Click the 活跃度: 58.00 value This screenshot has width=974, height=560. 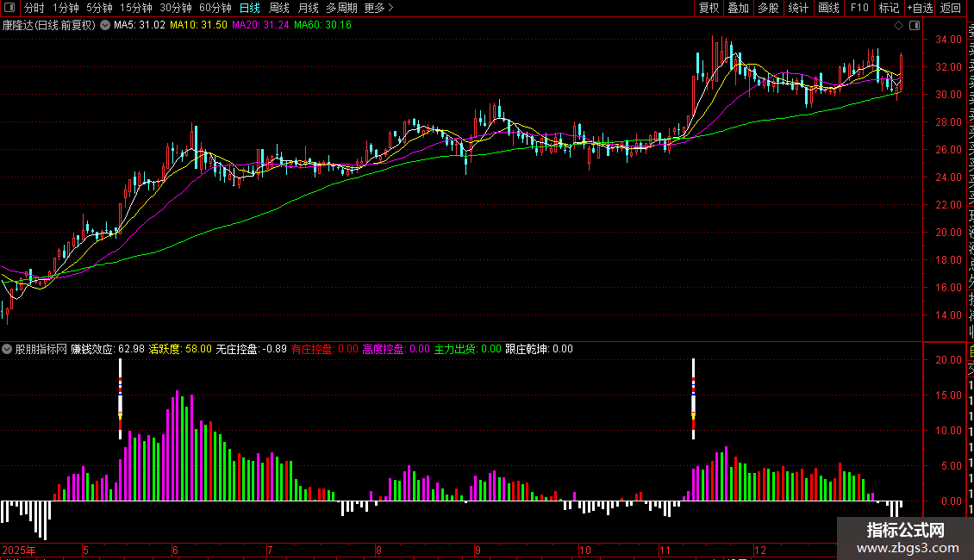[180, 349]
